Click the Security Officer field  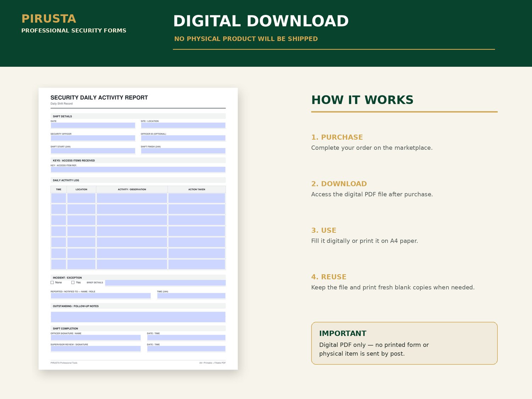93,138
